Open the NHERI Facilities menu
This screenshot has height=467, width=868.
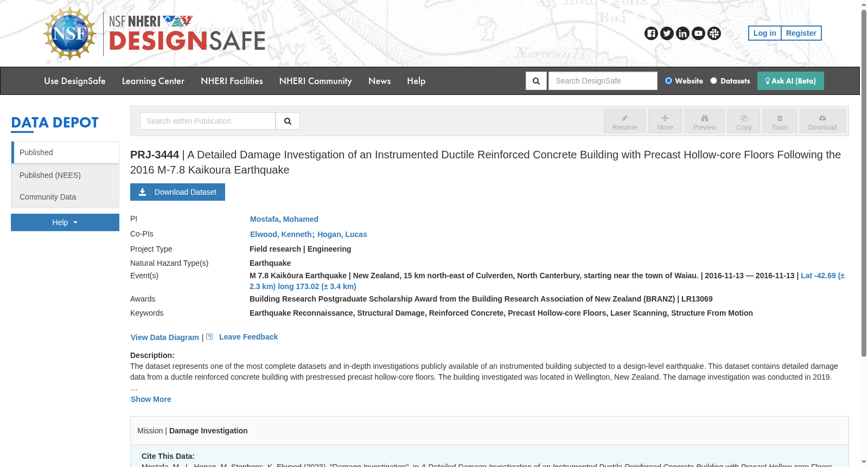tap(232, 81)
